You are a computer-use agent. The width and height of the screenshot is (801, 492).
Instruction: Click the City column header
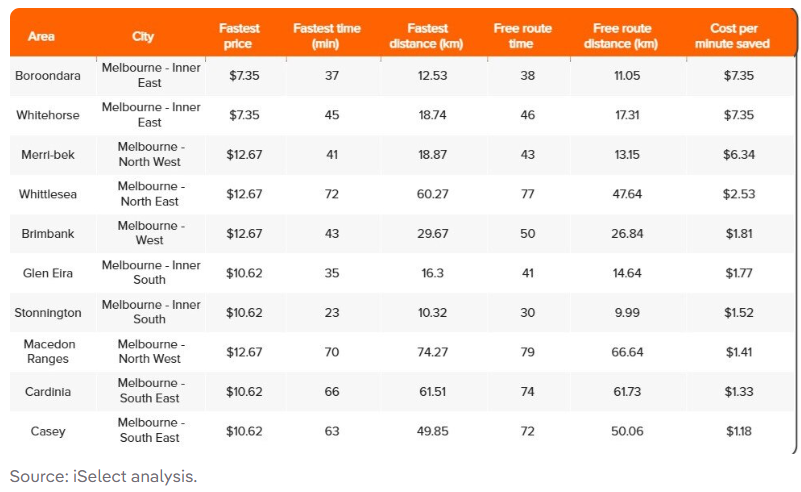[x=143, y=37]
